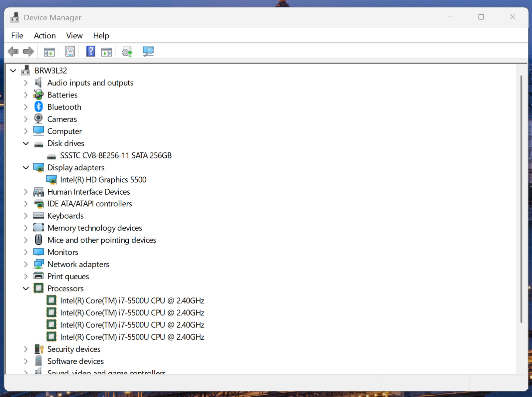This screenshot has height=397, width=532.
Task: Collapse the Disk drives category
Action: [26, 143]
